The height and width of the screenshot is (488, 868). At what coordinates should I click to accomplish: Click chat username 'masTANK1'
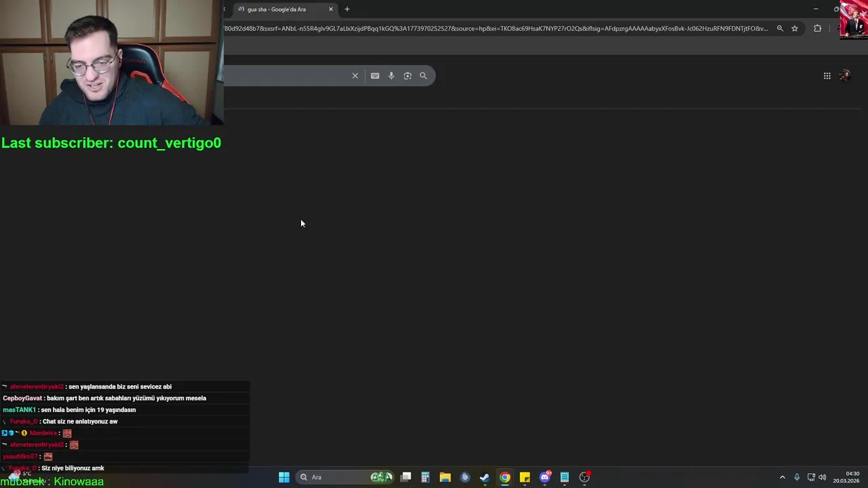pos(19,410)
